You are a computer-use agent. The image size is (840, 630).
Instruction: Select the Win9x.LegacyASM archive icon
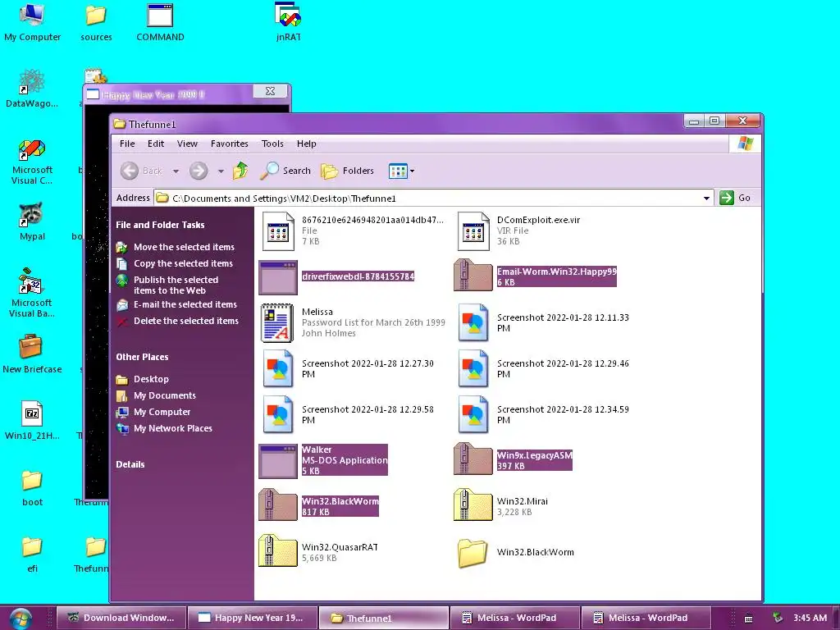pyautogui.click(x=472, y=459)
